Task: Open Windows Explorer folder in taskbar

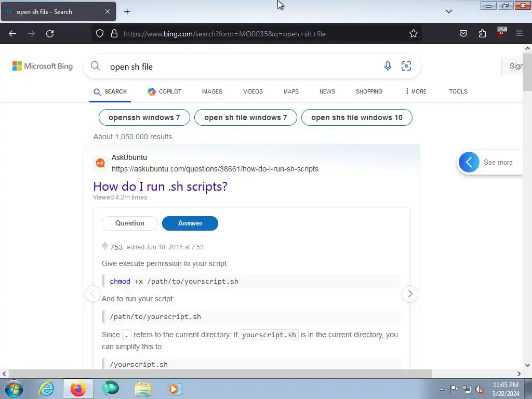Action: click(143, 389)
